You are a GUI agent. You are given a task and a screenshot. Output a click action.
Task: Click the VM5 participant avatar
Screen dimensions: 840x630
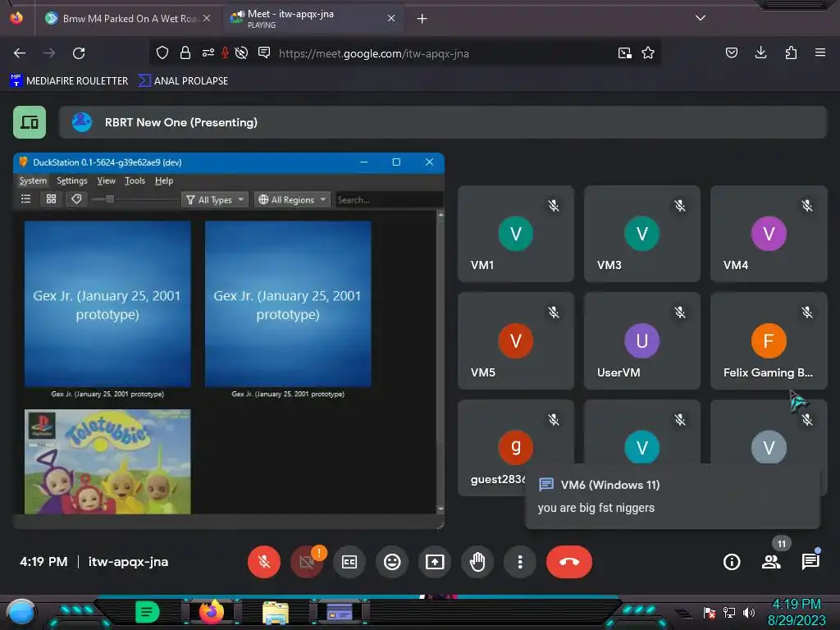pos(516,340)
